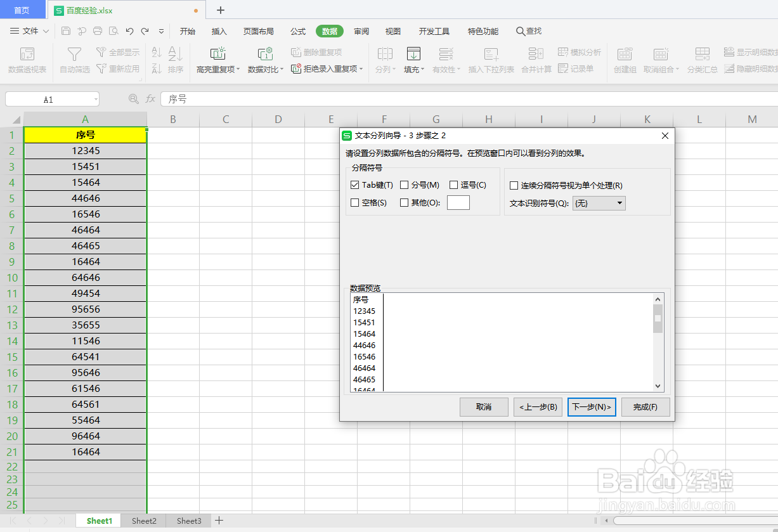Open the 数据透视表 pivot table tool

[27, 61]
